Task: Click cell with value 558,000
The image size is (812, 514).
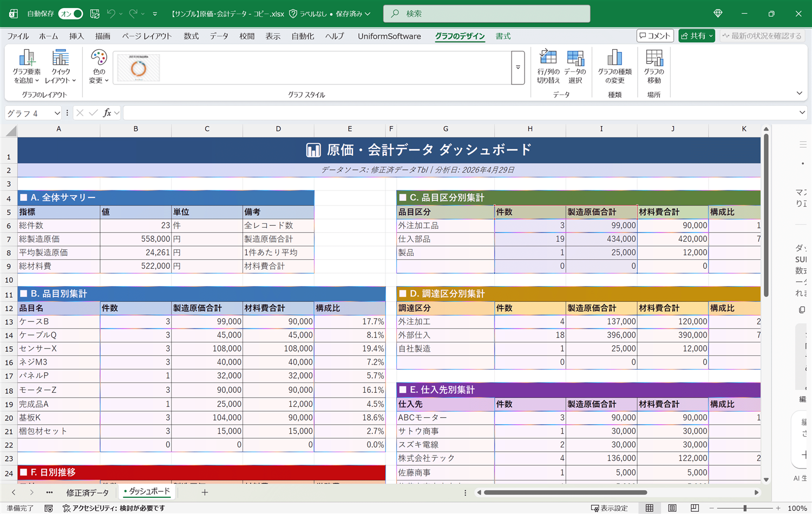Action: (135, 239)
